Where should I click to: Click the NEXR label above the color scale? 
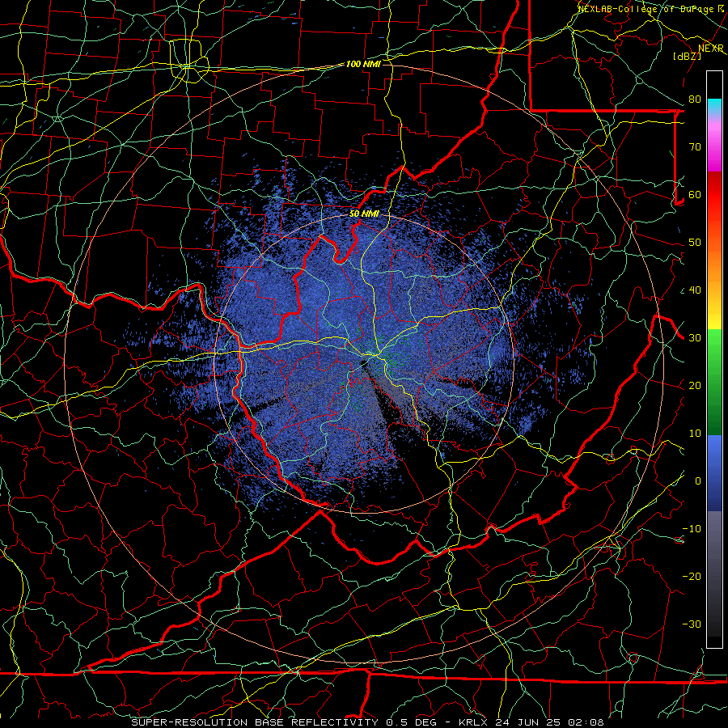tap(710, 49)
